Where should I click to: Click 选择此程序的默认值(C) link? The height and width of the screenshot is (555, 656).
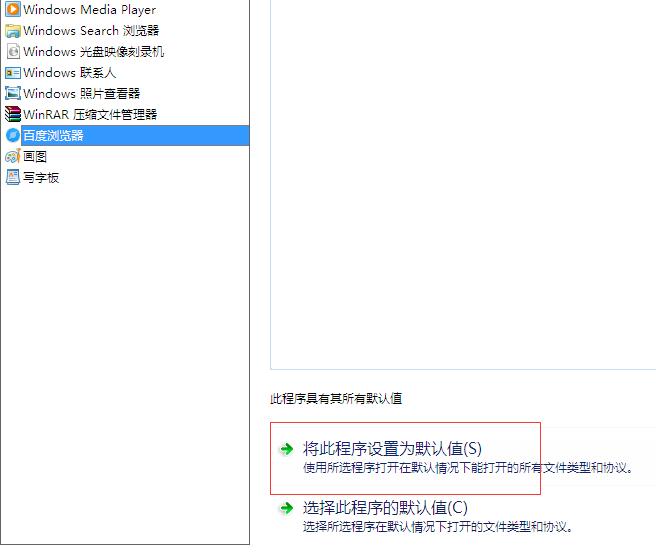(x=385, y=508)
